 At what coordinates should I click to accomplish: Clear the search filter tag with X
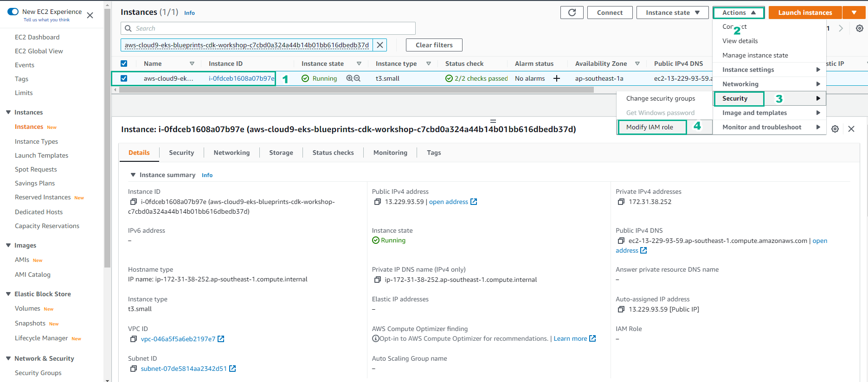click(x=380, y=45)
